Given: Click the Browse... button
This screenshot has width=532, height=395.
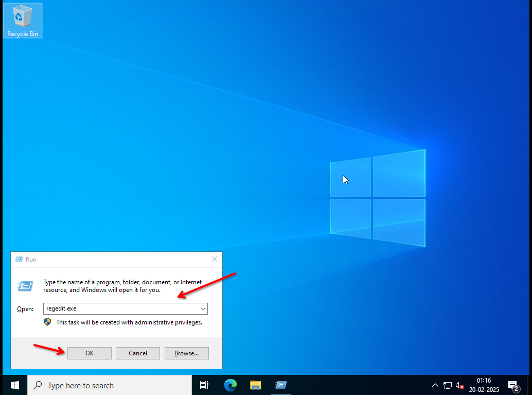Looking at the screenshot, I should 186,353.
